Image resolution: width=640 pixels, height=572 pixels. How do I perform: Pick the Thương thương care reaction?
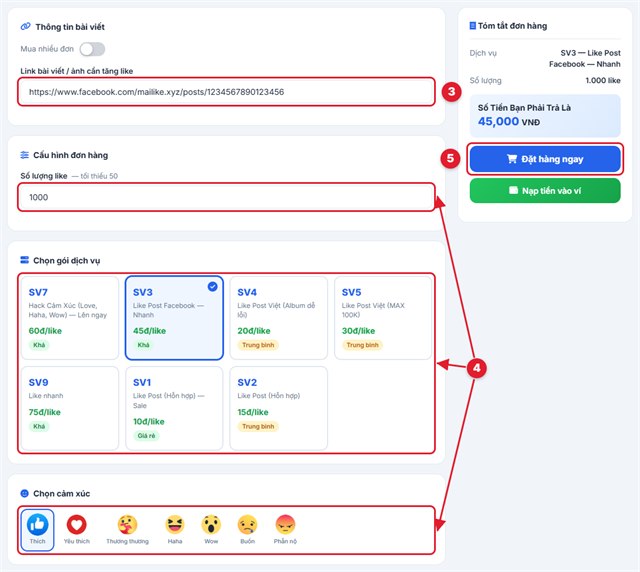point(127,530)
